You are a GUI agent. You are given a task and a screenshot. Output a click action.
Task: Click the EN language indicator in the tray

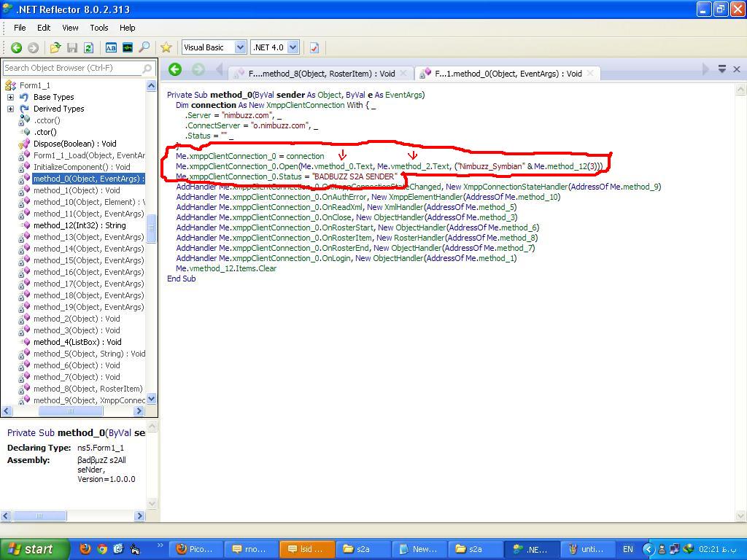click(628, 549)
